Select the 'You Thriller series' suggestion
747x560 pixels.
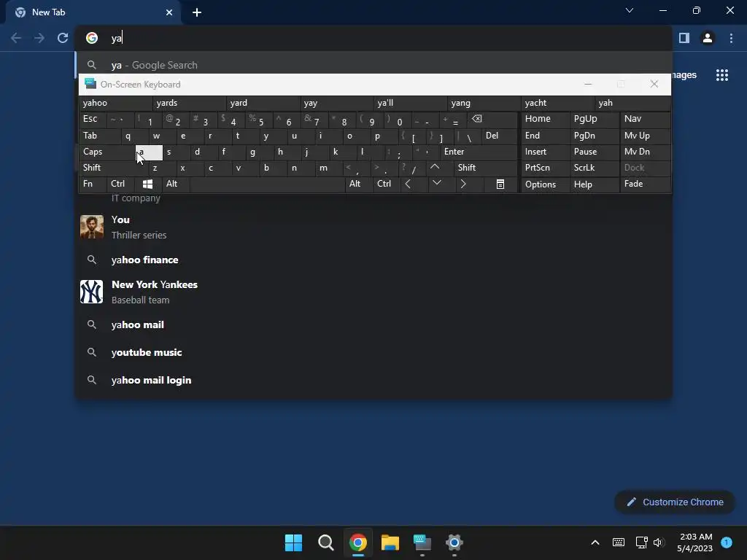pos(374,227)
